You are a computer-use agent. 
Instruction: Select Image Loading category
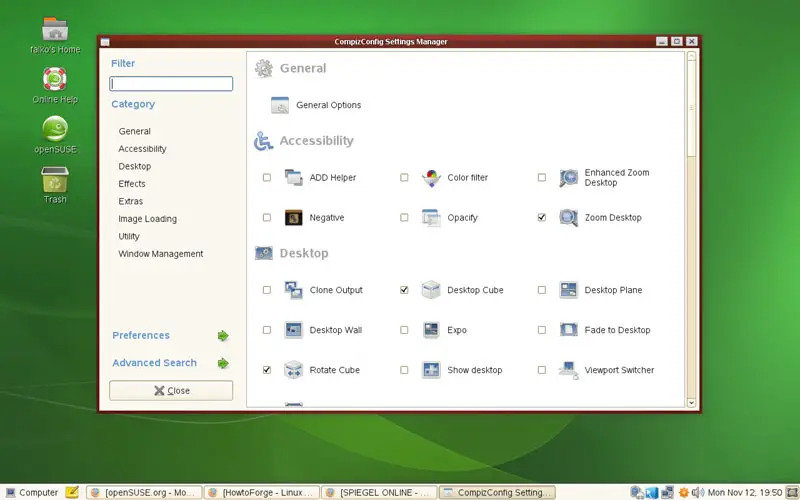[147, 219]
